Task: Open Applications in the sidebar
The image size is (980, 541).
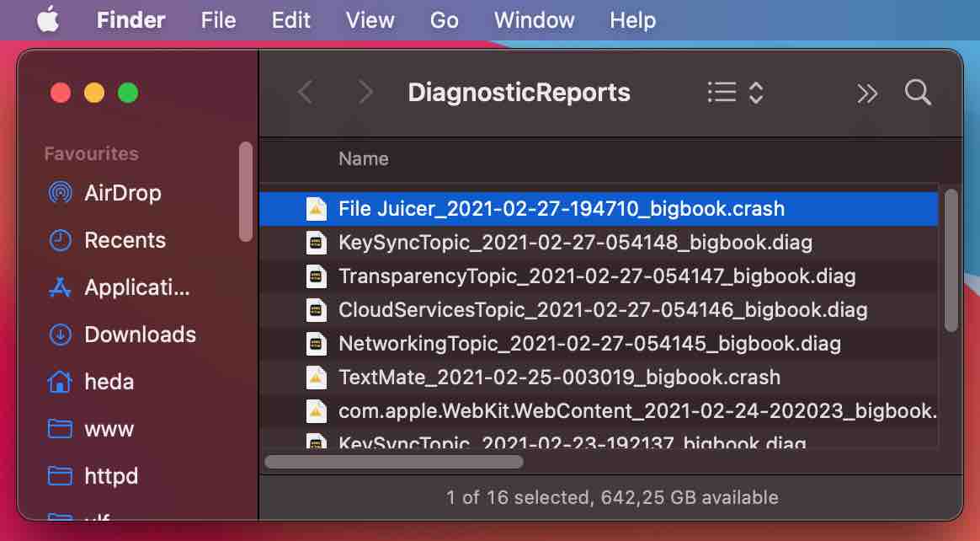Action: pos(137,287)
